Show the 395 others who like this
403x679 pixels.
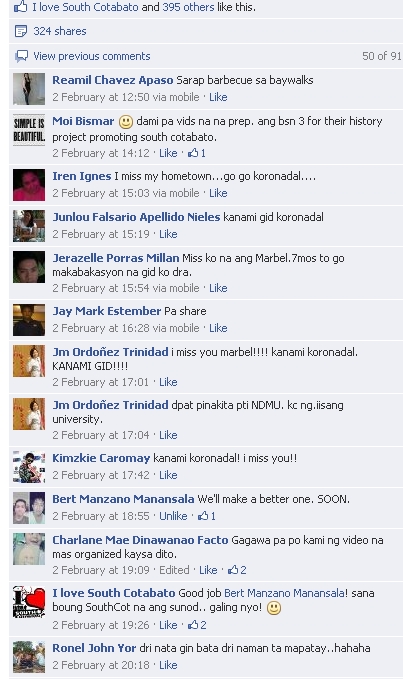188,7
